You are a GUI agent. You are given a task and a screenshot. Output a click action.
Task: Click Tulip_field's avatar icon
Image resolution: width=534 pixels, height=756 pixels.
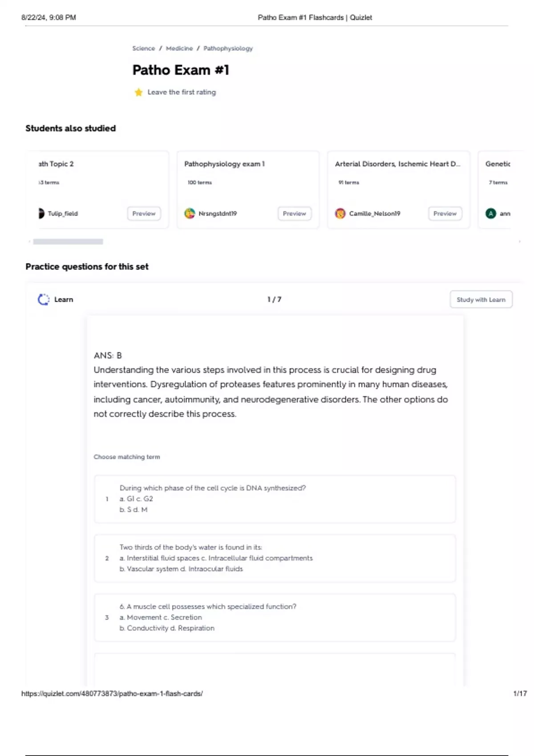(x=41, y=213)
